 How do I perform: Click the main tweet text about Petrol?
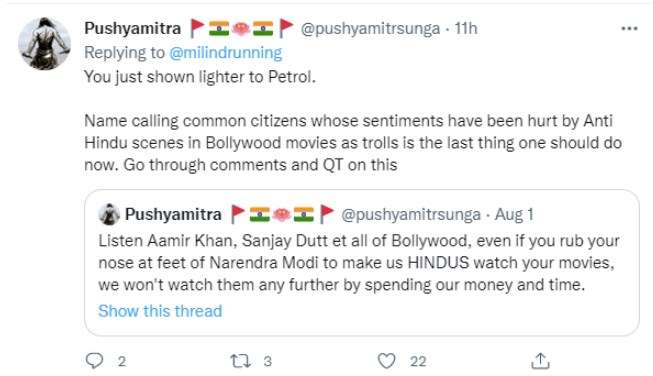[x=200, y=77]
